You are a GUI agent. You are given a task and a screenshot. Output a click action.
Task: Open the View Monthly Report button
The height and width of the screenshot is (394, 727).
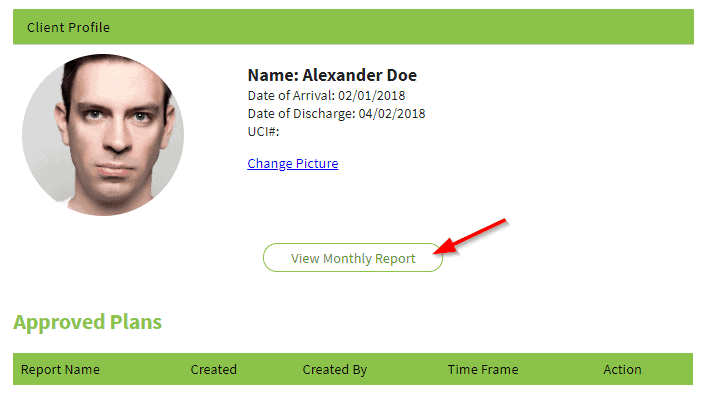tap(353, 258)
